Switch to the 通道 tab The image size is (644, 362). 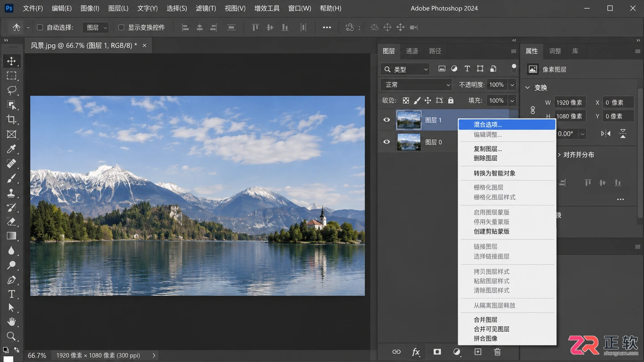tap(412, 51)
